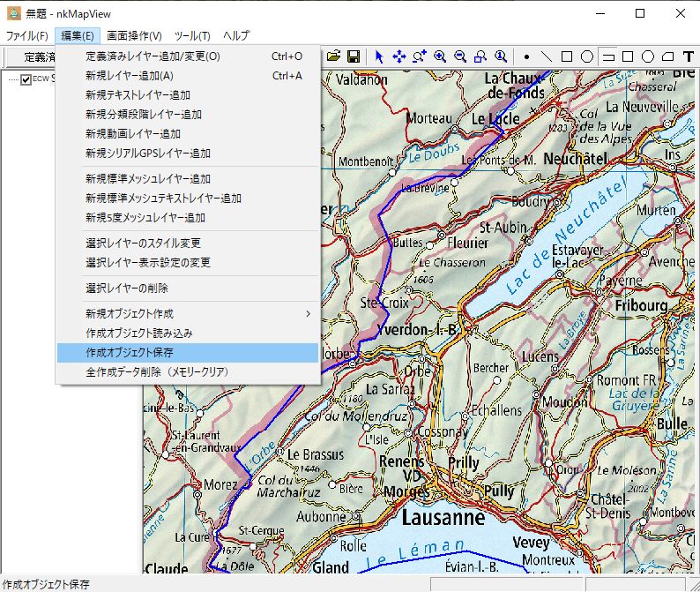Select the pan move tool

(398, 56)
